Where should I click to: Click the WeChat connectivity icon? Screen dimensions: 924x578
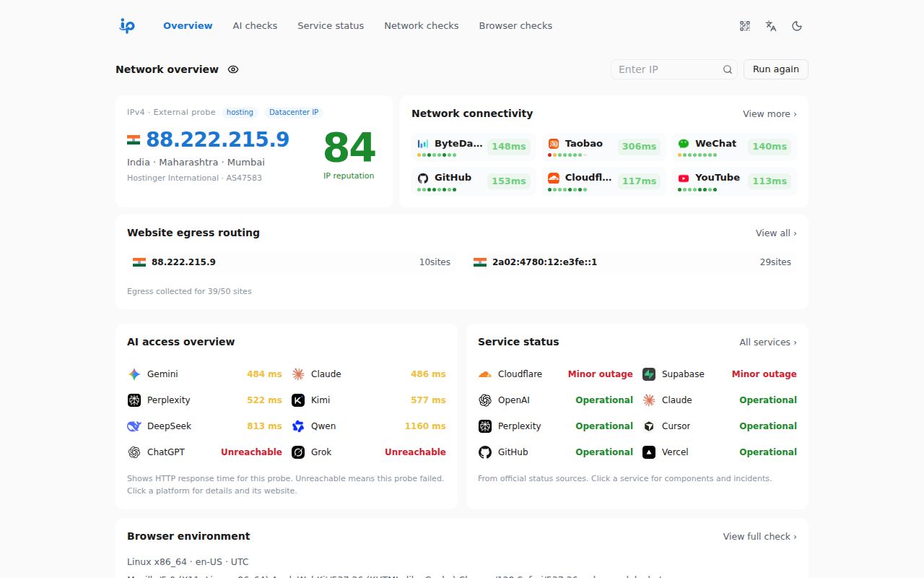(x=684, y=144)
